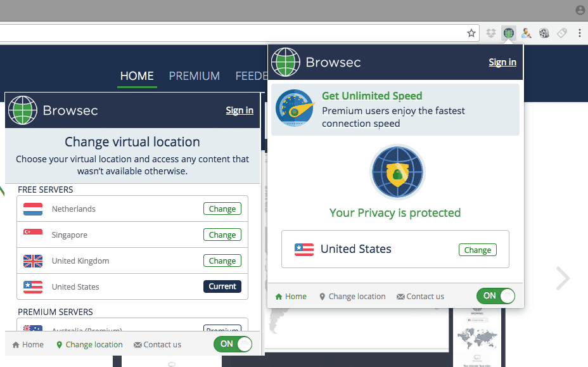The width and height of the screenshot is (588, 367).
Task: Turn off the ON switch in left panel
Action: (233, 344)
